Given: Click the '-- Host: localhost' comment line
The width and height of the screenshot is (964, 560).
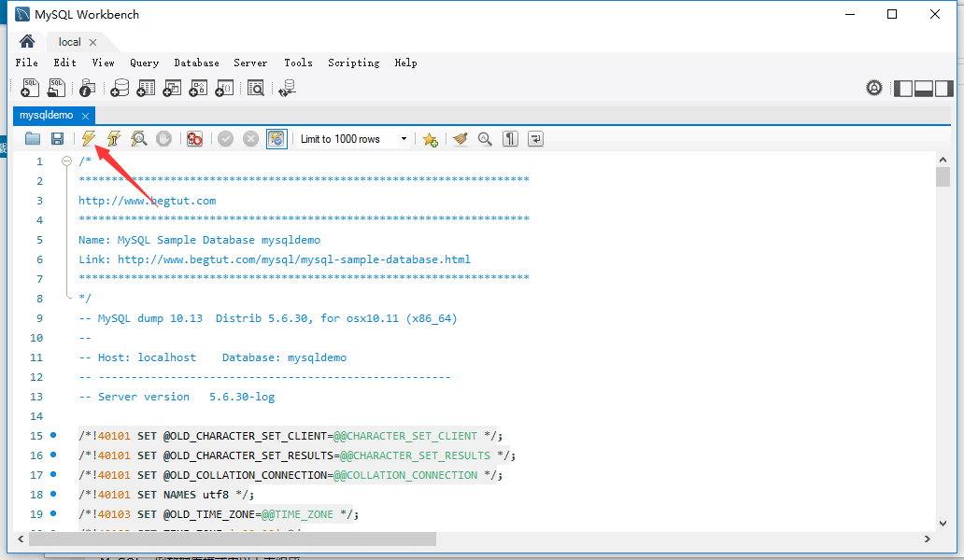Looking at the screenshot, I should [x=212, y=357].
